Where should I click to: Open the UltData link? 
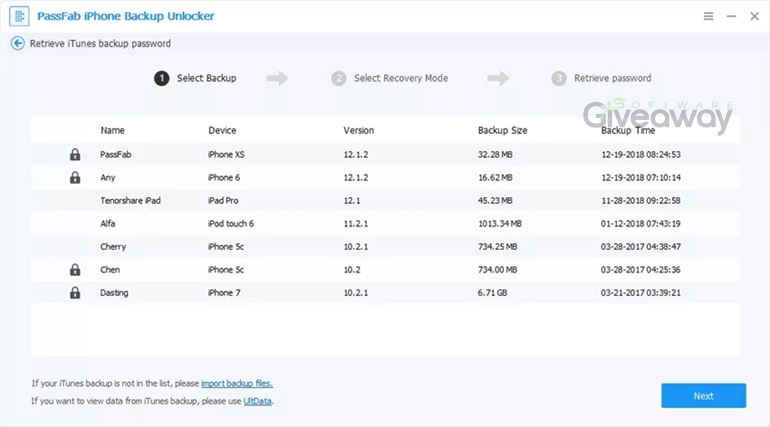257,401
